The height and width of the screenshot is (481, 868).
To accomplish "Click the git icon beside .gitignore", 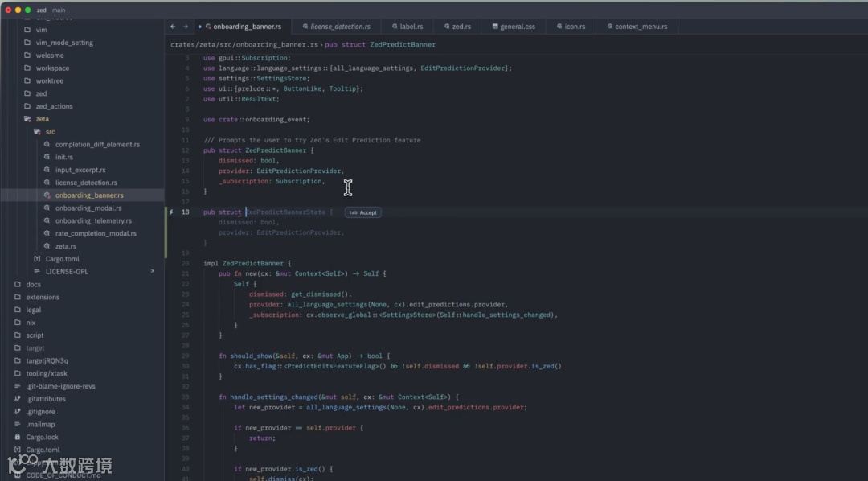I will (x=18, y=412).
